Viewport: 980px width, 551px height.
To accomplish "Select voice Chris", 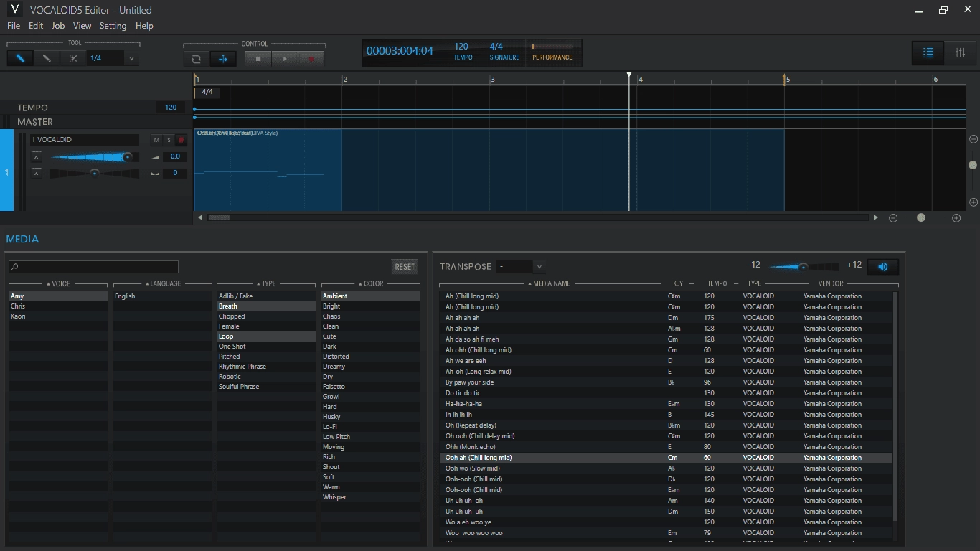I will coord(58,306).
